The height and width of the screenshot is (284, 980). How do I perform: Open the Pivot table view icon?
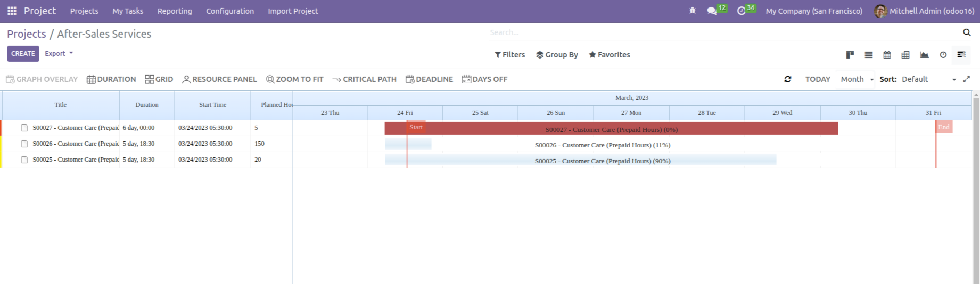905,55
